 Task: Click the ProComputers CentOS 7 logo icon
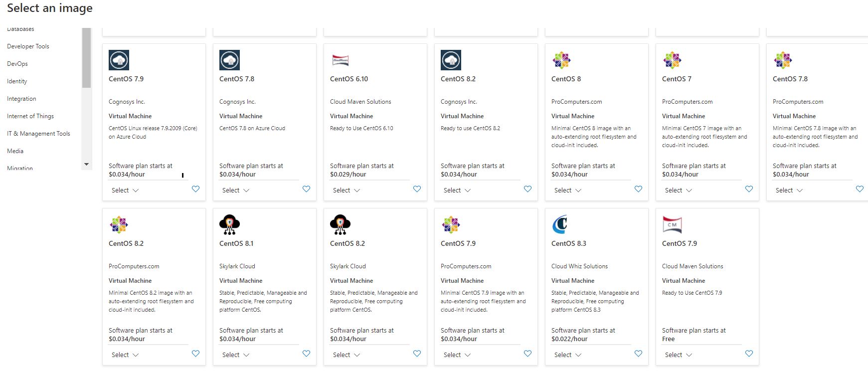[x=672, y=60]
